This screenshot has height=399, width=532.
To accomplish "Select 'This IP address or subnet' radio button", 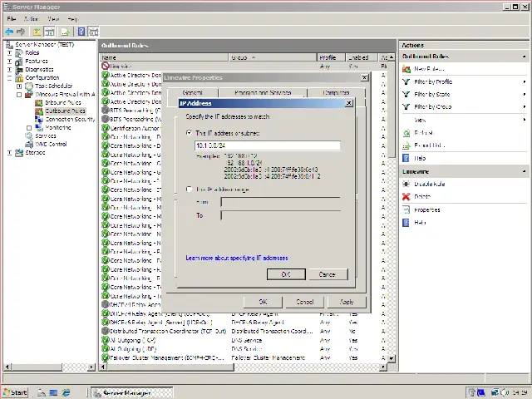I will pos(189,133).
